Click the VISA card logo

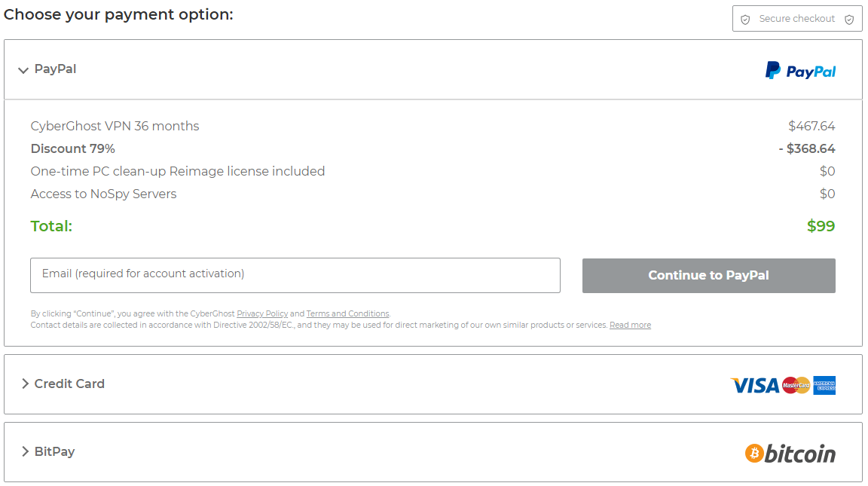(x=755, y=385)
